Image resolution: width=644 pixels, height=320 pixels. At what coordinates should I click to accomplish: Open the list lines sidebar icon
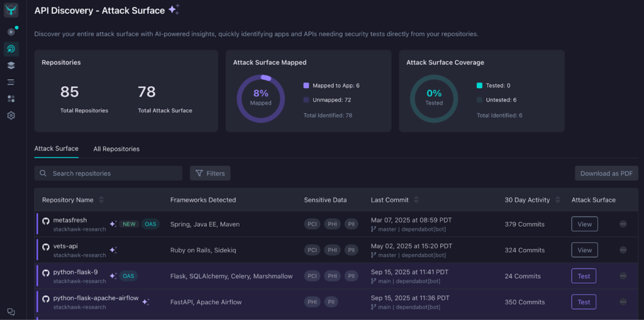(x=11, y=82)
